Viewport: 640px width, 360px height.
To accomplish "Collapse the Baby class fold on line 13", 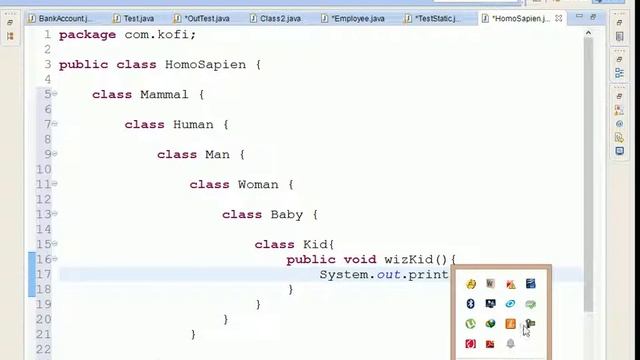I will click(x=55, y=213).
